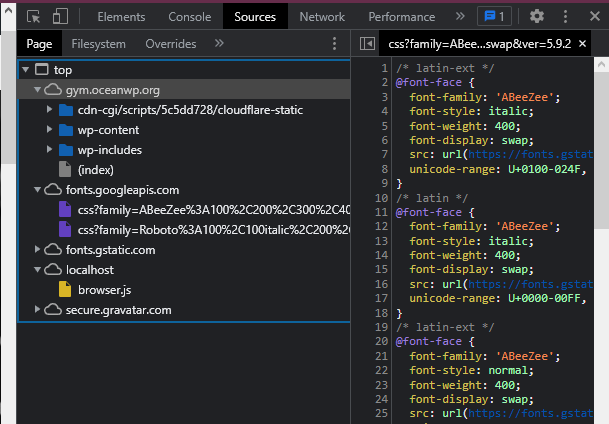The height and width of the screenshot is (424, 609).
Task: Toggle the device toolbar icon
Action: pos(60,17)
